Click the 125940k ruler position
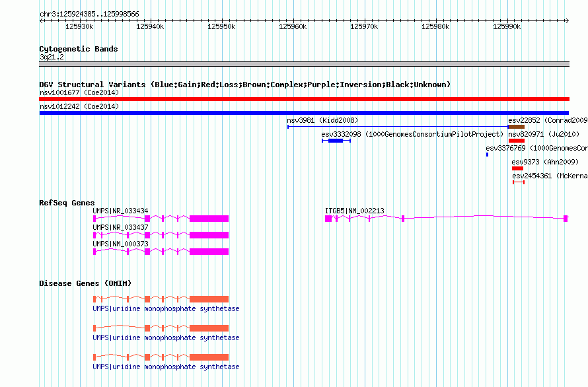The height and width of the screenshot is (387, 588). click(150, 26)
